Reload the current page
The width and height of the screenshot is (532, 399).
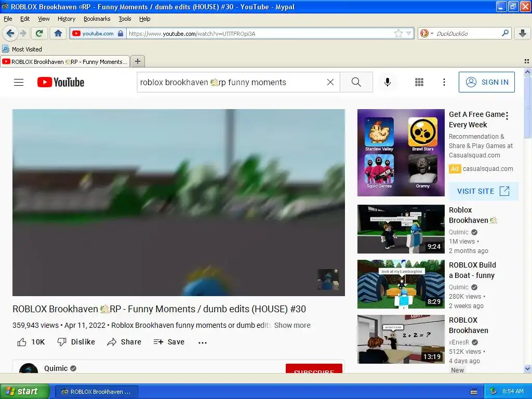tap(39, 33)
